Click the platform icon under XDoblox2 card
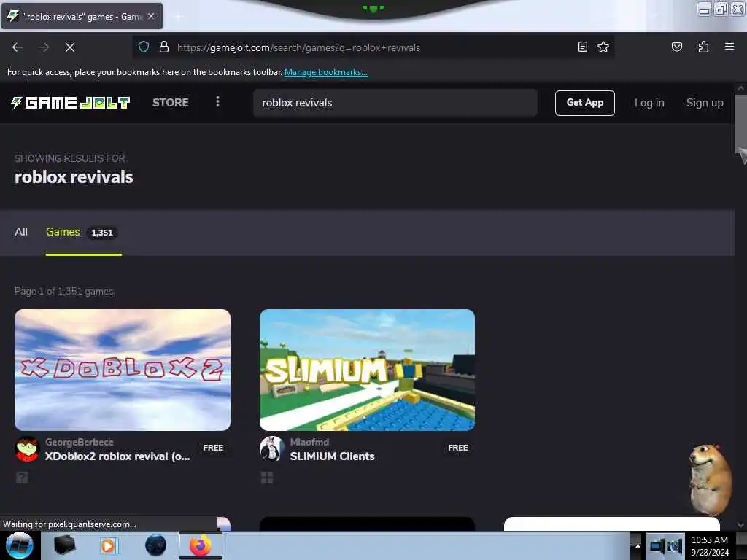This screenshot has width=747, height=560. (x=22, y=478)
